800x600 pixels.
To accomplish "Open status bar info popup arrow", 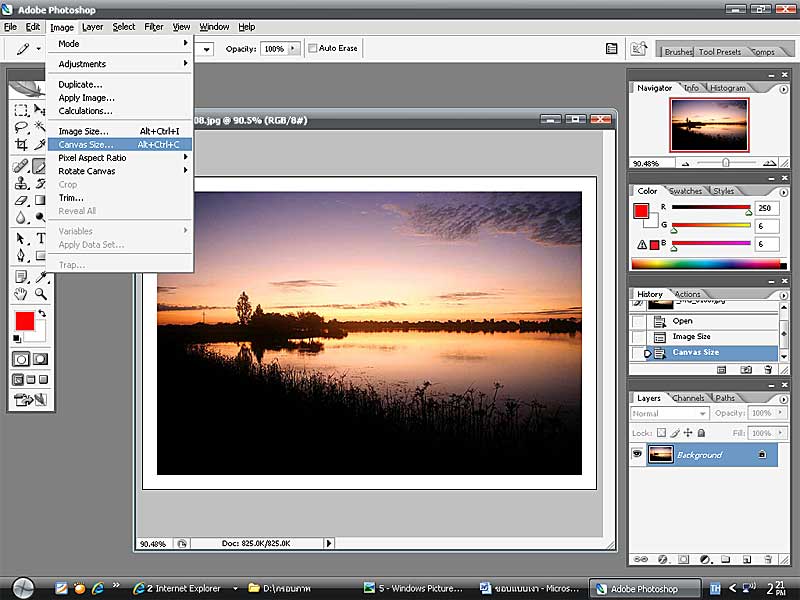I will coord(329,543).
